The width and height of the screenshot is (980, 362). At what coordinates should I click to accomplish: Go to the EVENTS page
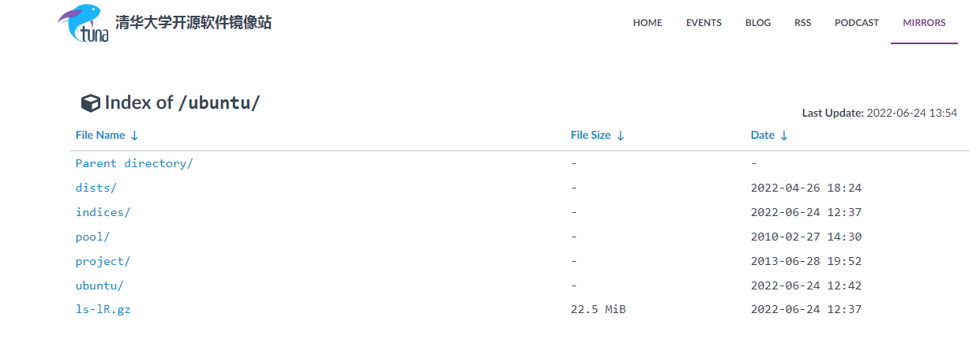click(x=704, y=23)
